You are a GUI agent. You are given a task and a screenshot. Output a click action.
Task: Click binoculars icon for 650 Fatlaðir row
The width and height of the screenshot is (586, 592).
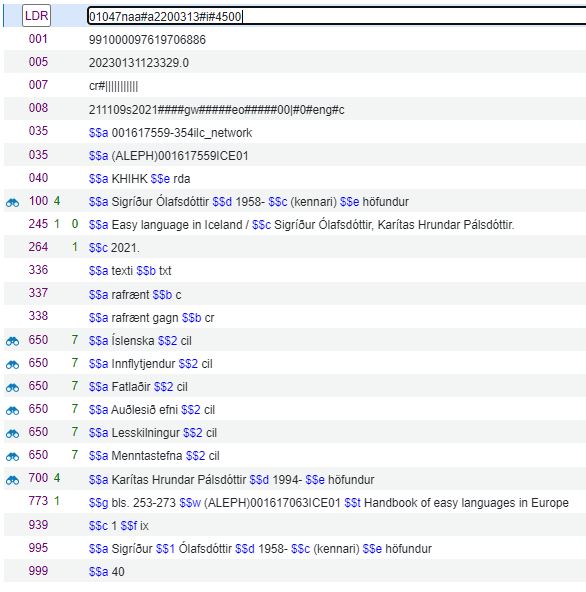(12, 388)
